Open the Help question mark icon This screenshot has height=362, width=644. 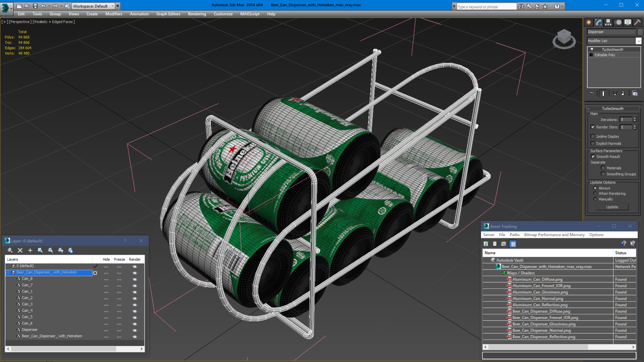557,6
